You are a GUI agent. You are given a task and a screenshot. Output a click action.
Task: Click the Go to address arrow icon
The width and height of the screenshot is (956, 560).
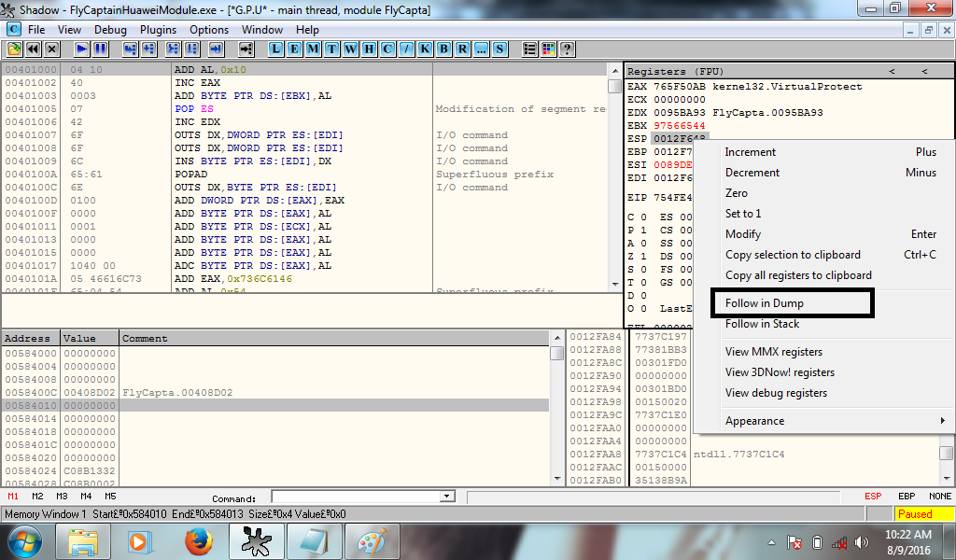tap(246, 49)
